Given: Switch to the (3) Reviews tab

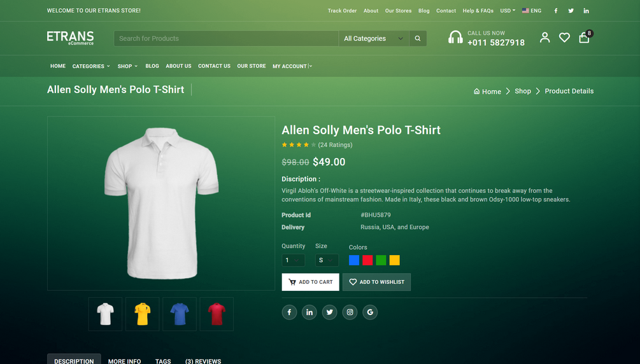Looking at the screenshot, I should pyautogui.click(x=203, y=361).
